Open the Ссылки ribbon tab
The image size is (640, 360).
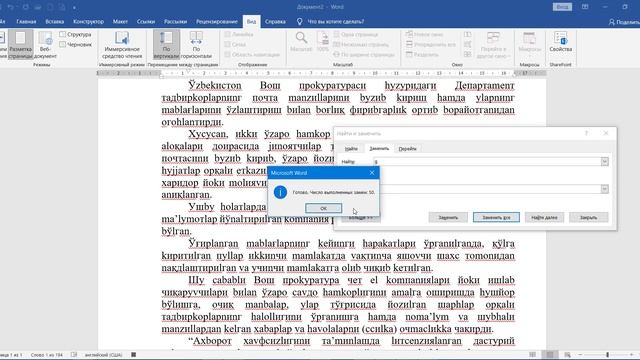pos(146,22)
